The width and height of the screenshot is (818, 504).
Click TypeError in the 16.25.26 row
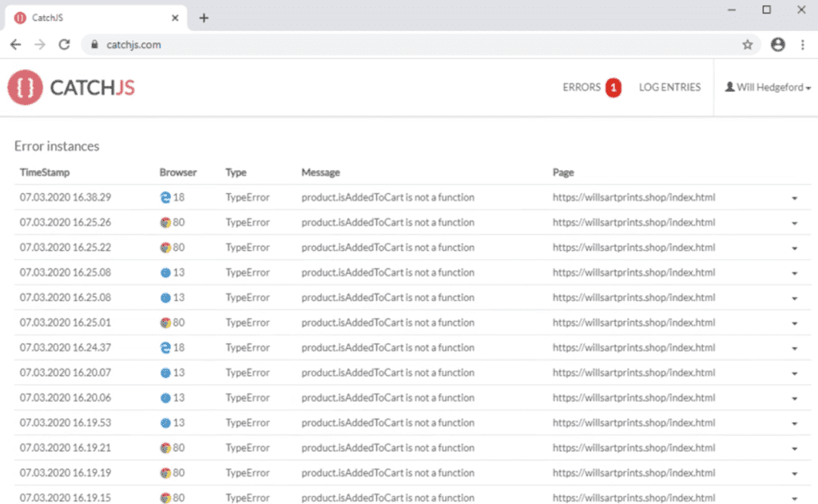(x=248, y=222)
